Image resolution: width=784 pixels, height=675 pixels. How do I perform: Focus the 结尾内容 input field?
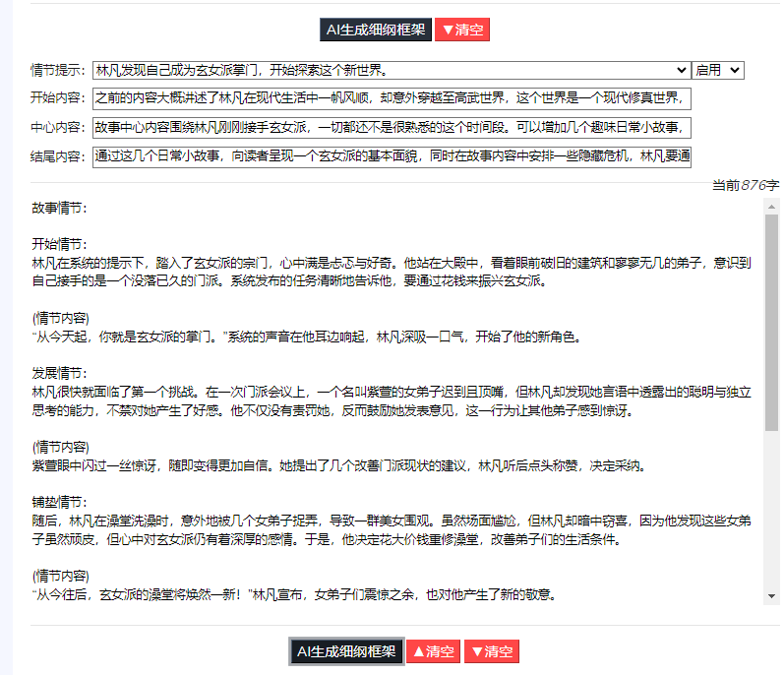tap(392, 156)
